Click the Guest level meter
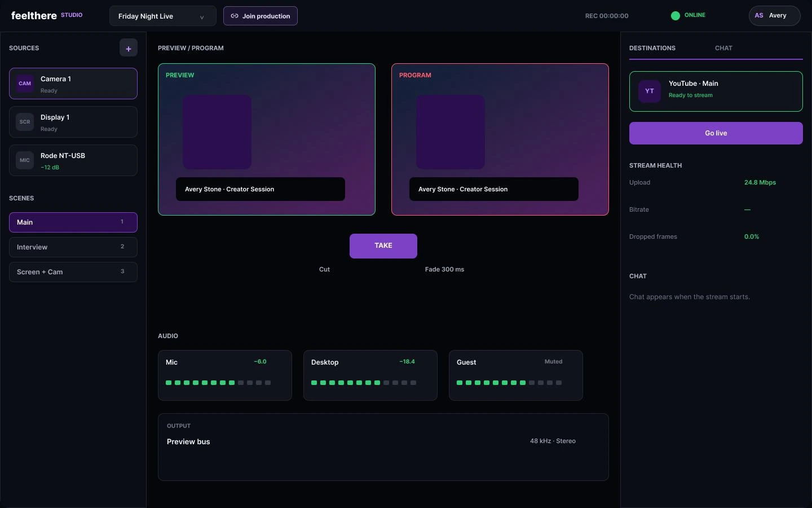The height and width of the screenshot is (508, 812). tap(509, 383)
